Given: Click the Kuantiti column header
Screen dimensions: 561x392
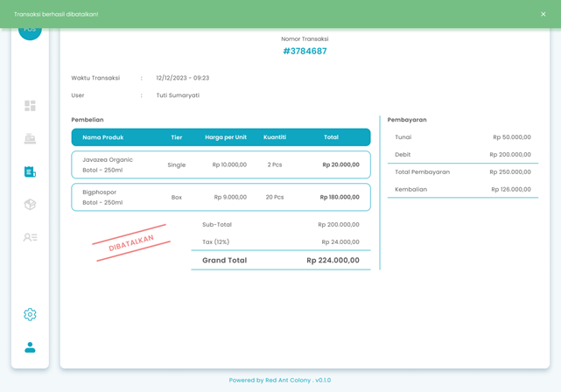Looking at the screenshot, I should click(275, 137).
